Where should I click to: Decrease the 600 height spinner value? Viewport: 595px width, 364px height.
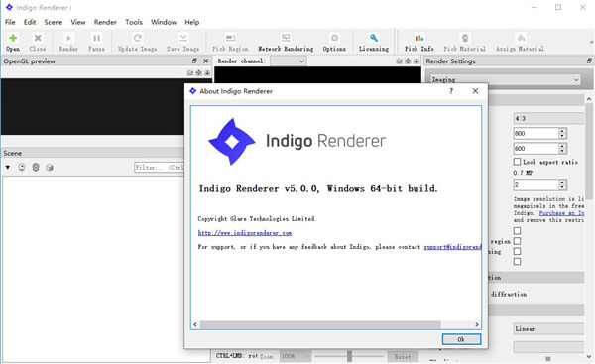[562, 151]
